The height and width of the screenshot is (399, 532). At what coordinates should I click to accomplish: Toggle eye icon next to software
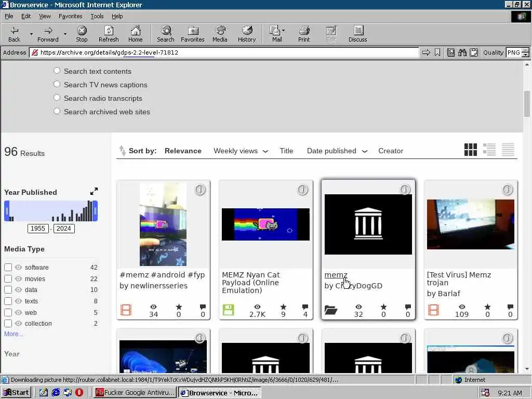[18, 268]
